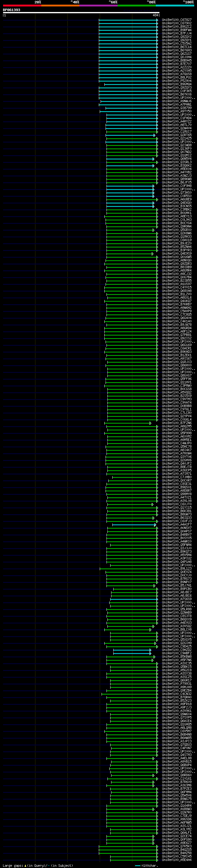
Task: Click the purple ~60% identity color segment
Action: click(x=98, y=6)
